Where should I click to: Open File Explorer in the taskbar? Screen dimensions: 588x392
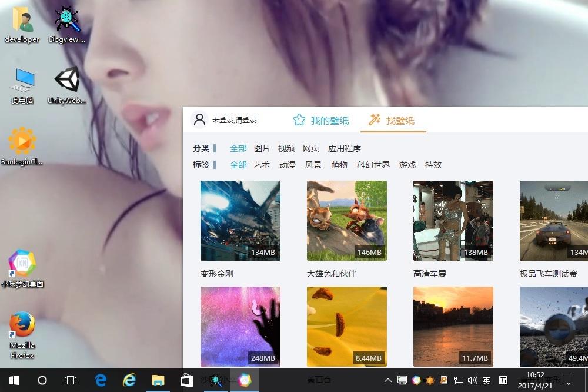click(158, 380)
